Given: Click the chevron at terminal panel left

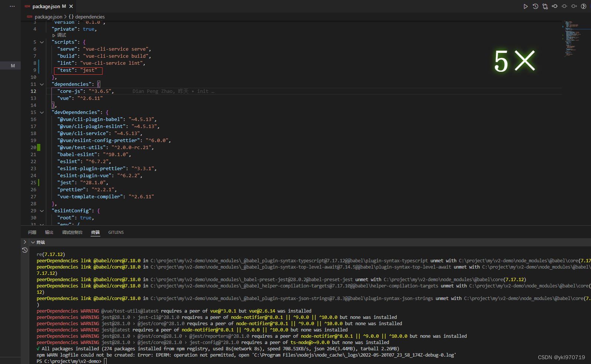Looking at the screenshot, I should pyautogui.click(x=25, y=242).
